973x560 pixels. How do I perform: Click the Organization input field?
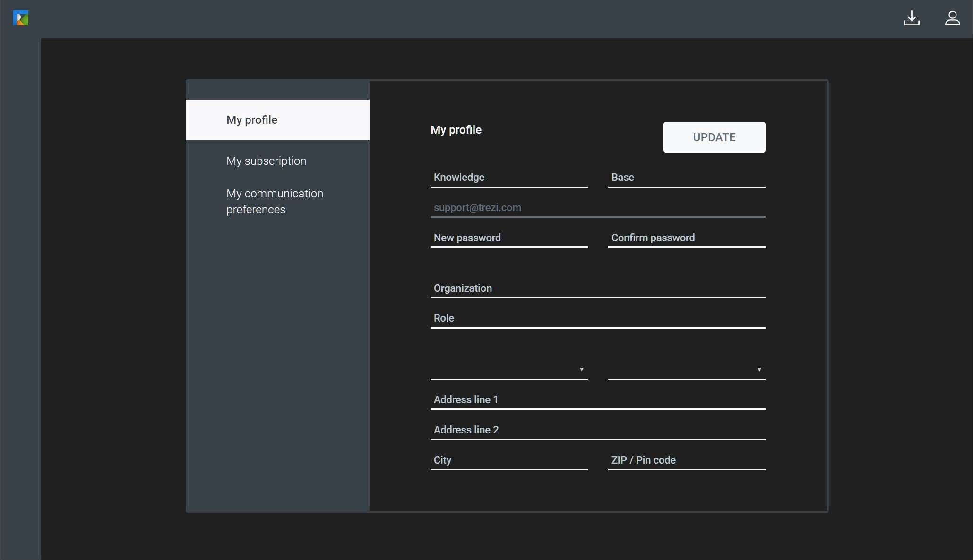click(x=597, y=288)
